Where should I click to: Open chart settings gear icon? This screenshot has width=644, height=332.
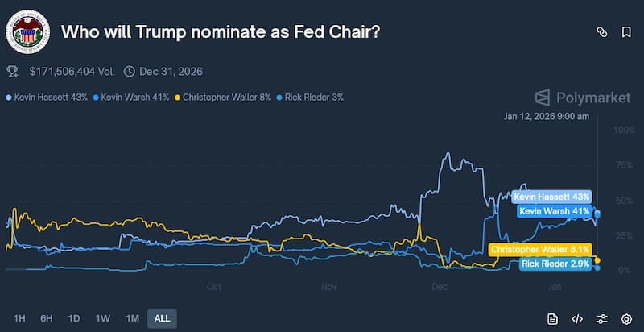626,318
